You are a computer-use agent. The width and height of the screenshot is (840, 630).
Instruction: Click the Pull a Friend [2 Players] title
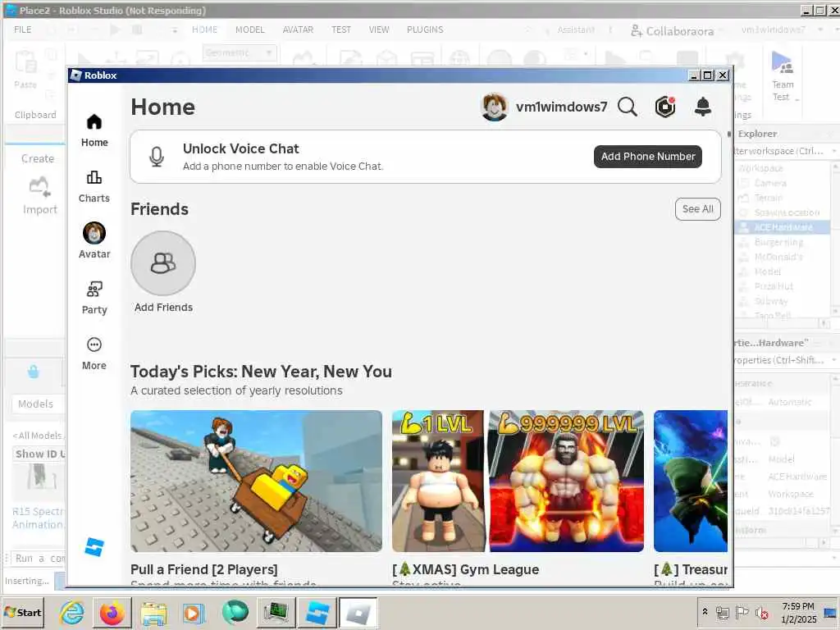click(204, 569)
